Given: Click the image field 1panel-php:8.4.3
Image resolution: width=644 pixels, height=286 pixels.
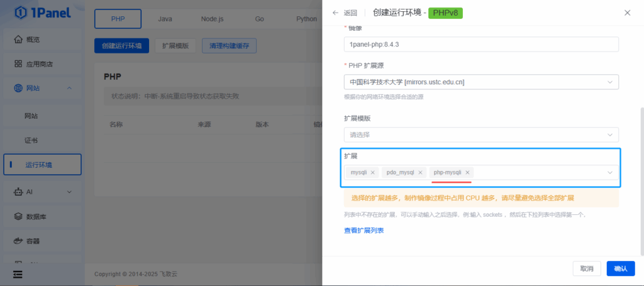Looking at the screenshot, I should 481,44.
